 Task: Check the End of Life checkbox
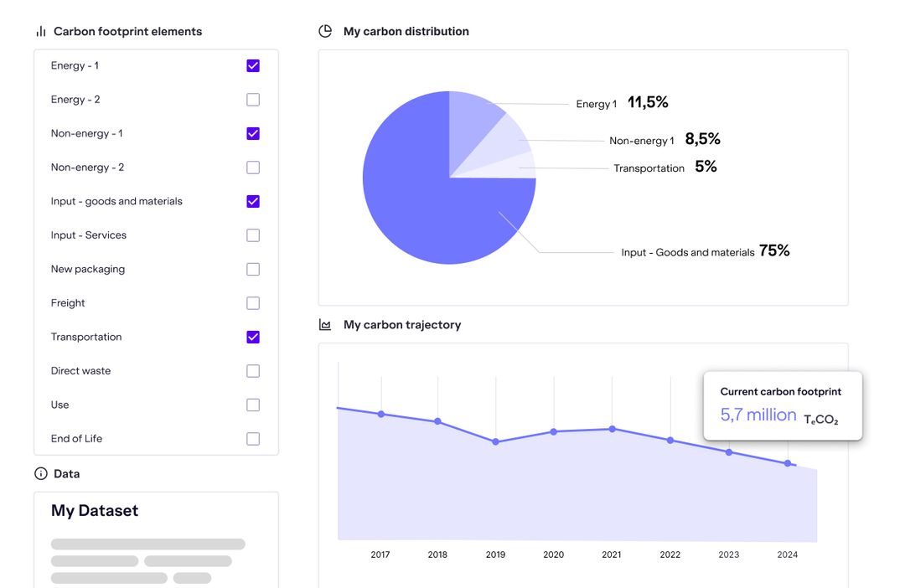pos(252,438)
